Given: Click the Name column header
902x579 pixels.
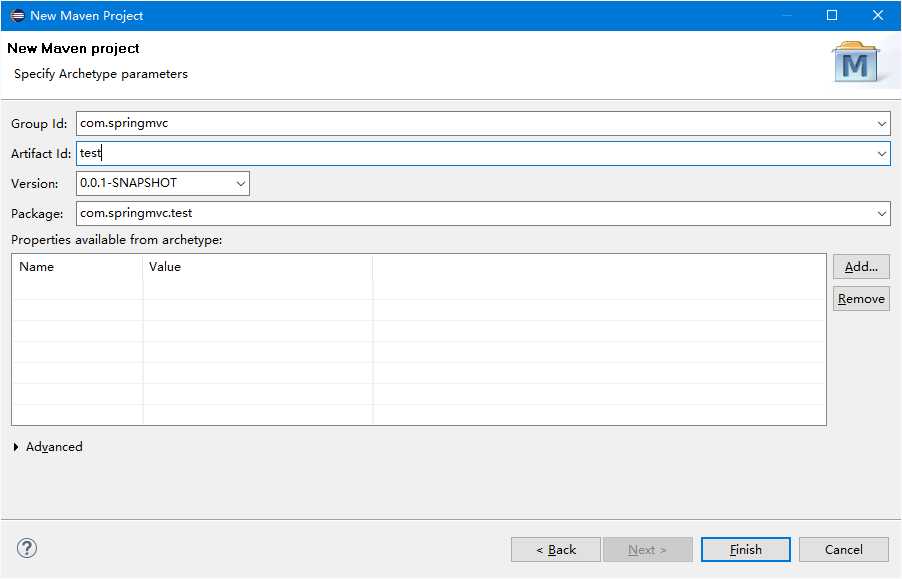Looking at the screenshot, I should 77,267.
